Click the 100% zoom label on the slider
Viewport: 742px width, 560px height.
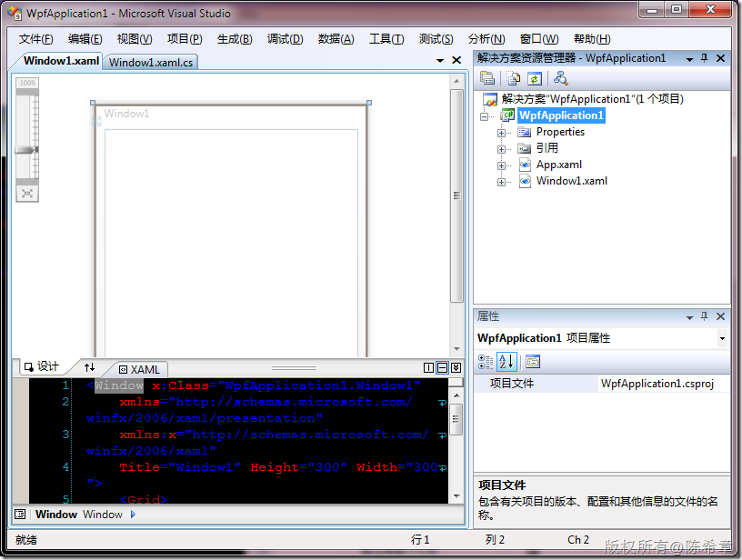tap(27, 83)
